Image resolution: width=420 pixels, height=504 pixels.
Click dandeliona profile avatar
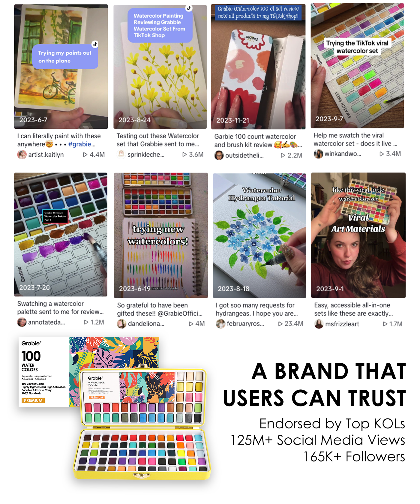[x=121, y=324]
